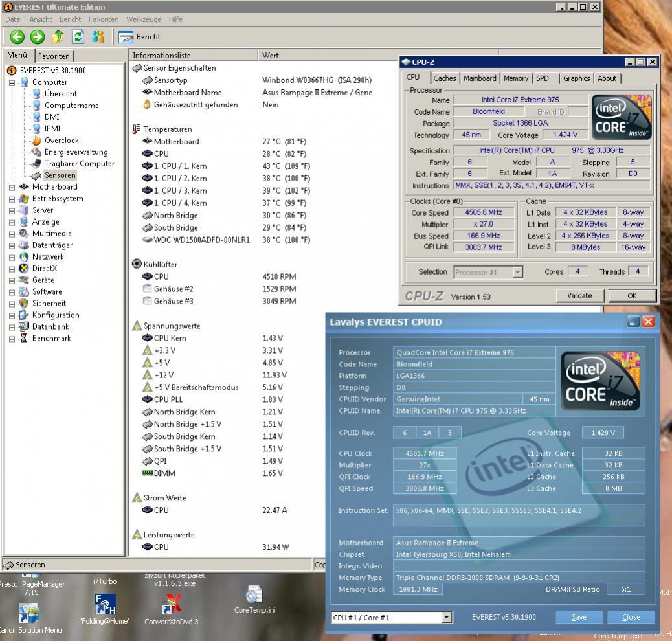Select the Kühllüfter fan section icon

pos(137,264)
